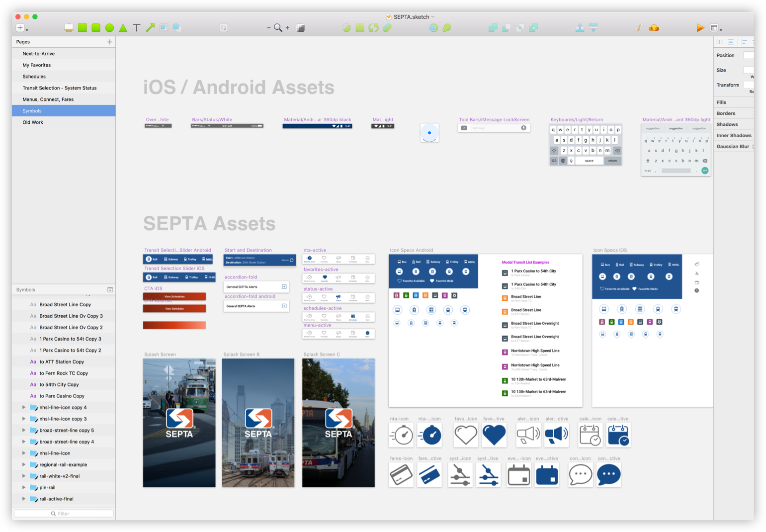Select the Oval shape tool
This screenshot has width=766, height=532.
tap(109, 28)
